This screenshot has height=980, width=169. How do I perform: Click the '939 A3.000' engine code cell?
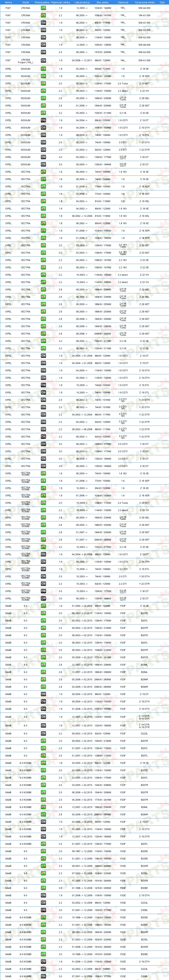(144, 52)
